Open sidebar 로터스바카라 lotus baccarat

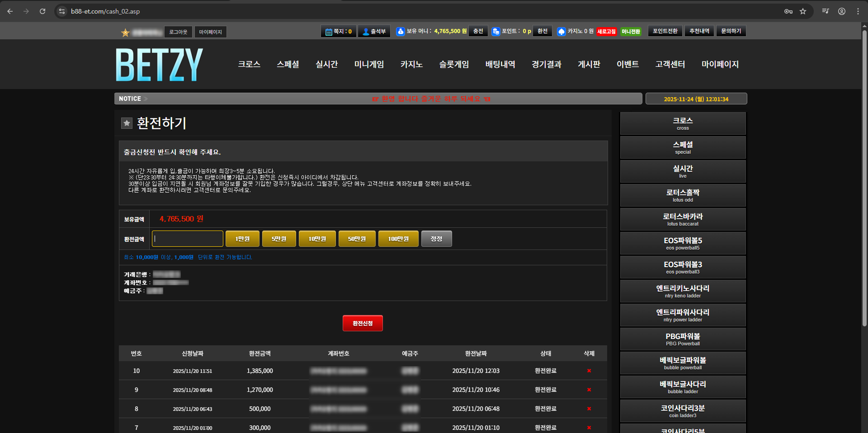(683, 219)
